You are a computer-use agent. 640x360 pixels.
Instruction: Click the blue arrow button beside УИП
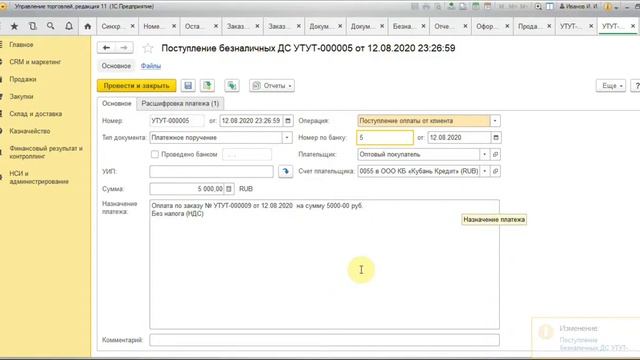(286, 171)
